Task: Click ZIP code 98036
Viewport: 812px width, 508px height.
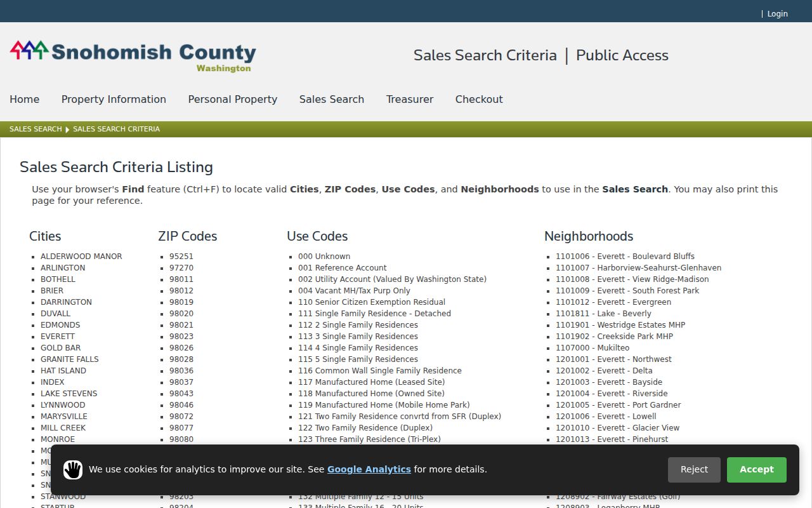Action: [x=181, y=371]
